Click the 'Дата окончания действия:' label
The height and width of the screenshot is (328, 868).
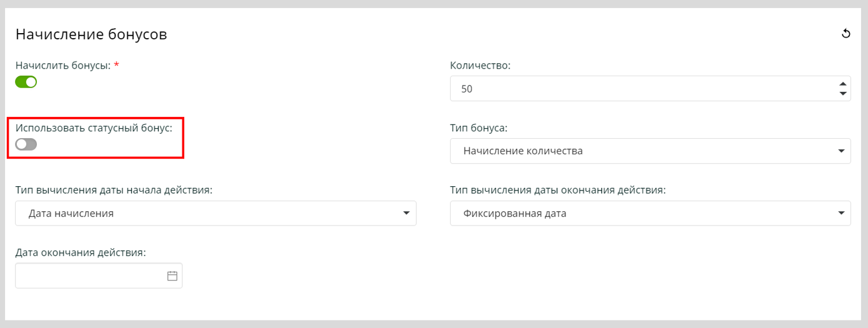[x=81, y=252]
